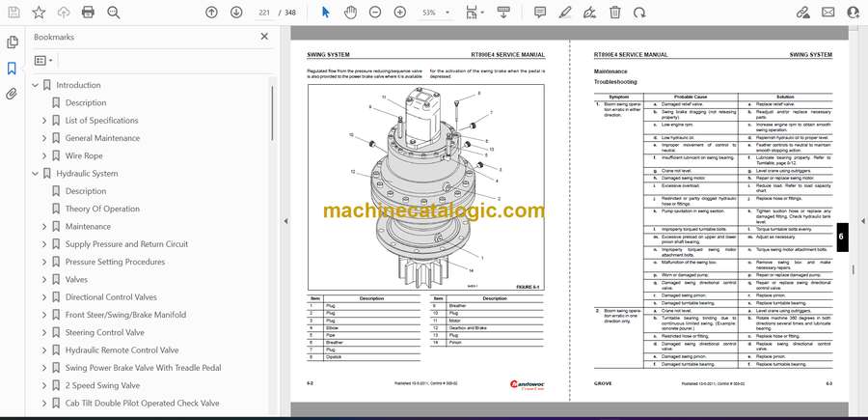868x420 pixels.
Task: Click the cloud upload icon
Action: [64, 13]
